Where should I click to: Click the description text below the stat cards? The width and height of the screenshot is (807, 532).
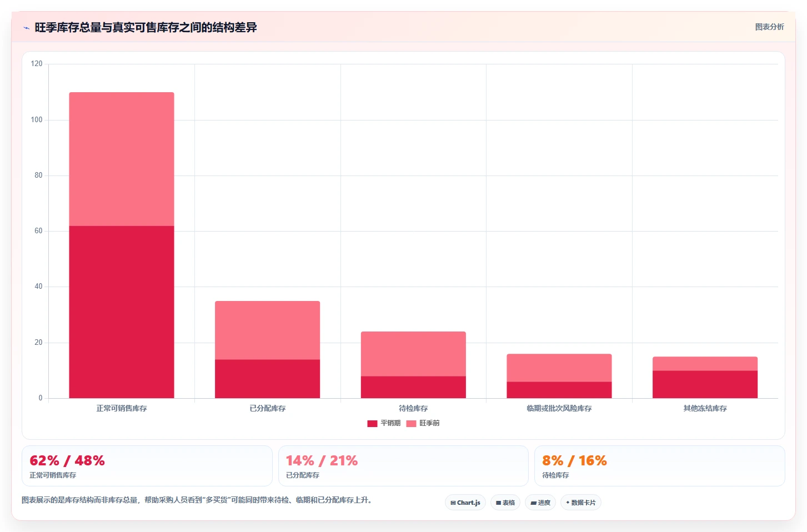point(197,500)
